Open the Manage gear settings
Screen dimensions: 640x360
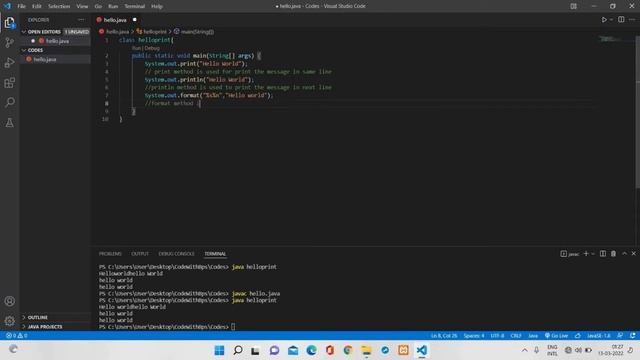[x=9, y=321]
